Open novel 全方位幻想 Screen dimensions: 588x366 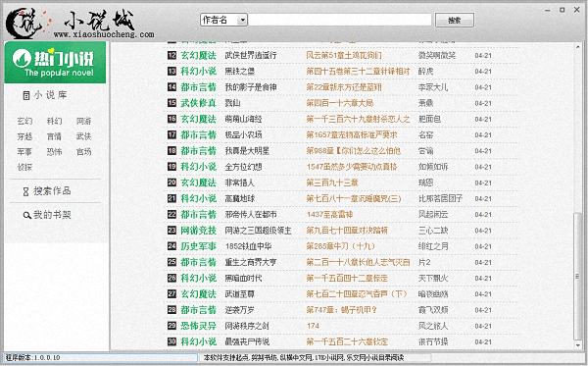click(243, 167)
